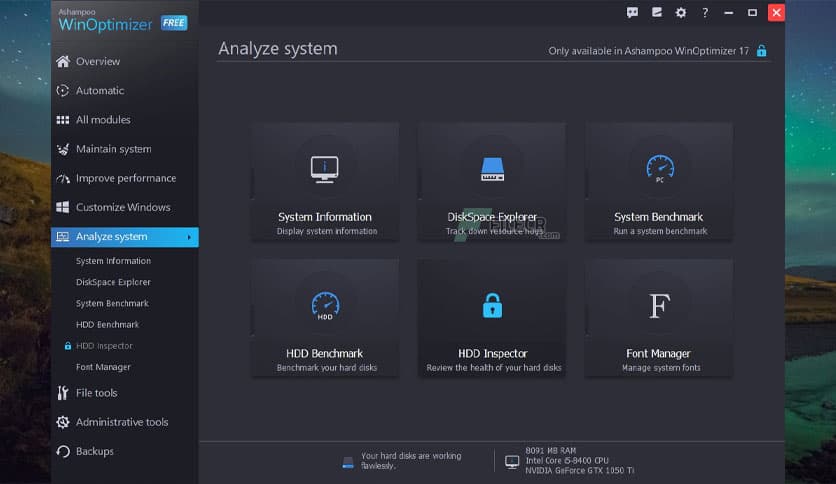Click 'Your hard disks are working flawlessly' text

(411, 461)
